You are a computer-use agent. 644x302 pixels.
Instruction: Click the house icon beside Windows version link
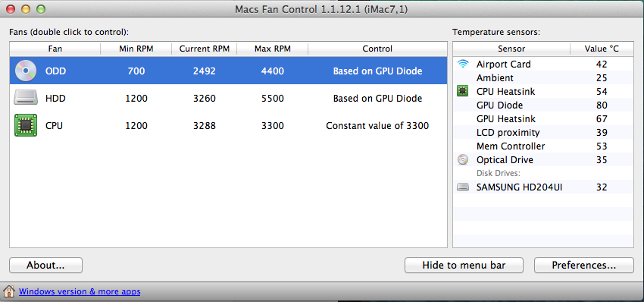pyautogui.click(x=9, y=291)
